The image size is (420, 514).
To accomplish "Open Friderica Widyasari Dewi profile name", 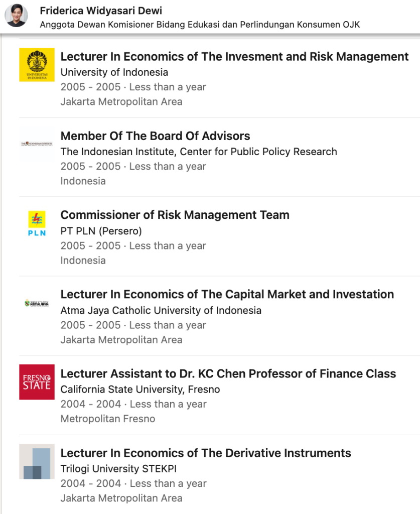I will [101, 11].
